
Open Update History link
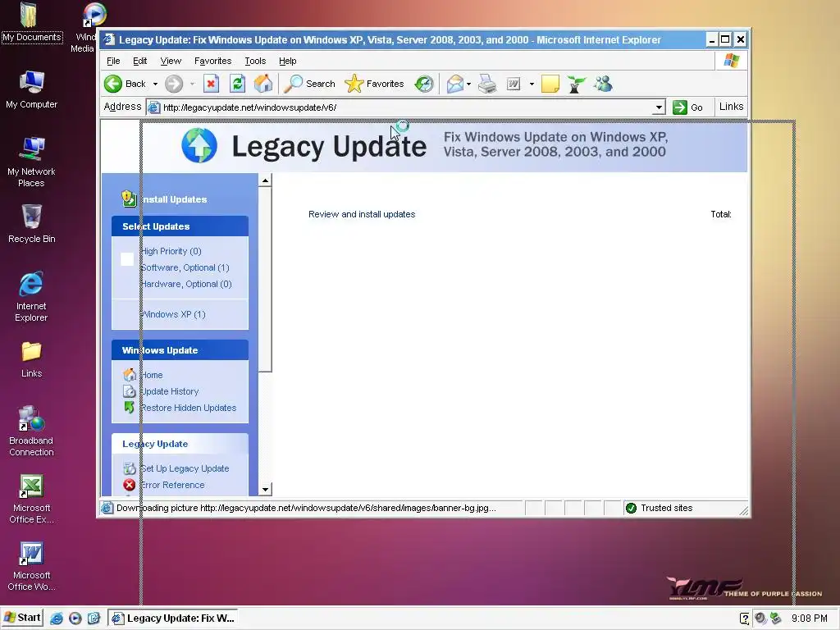click(169, 391)
